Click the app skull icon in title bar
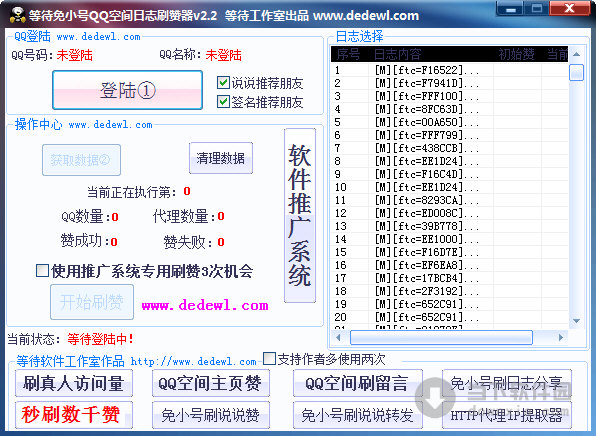 click(x=17, y=15)
